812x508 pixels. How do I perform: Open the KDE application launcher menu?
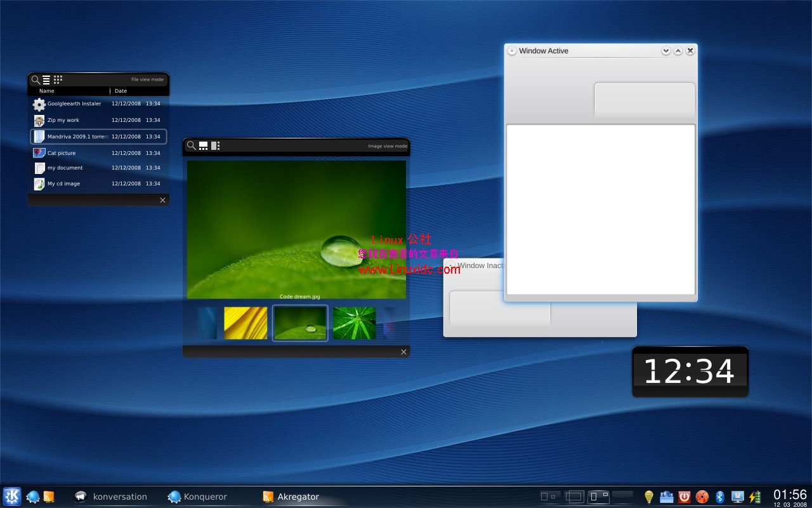[11, 496]
